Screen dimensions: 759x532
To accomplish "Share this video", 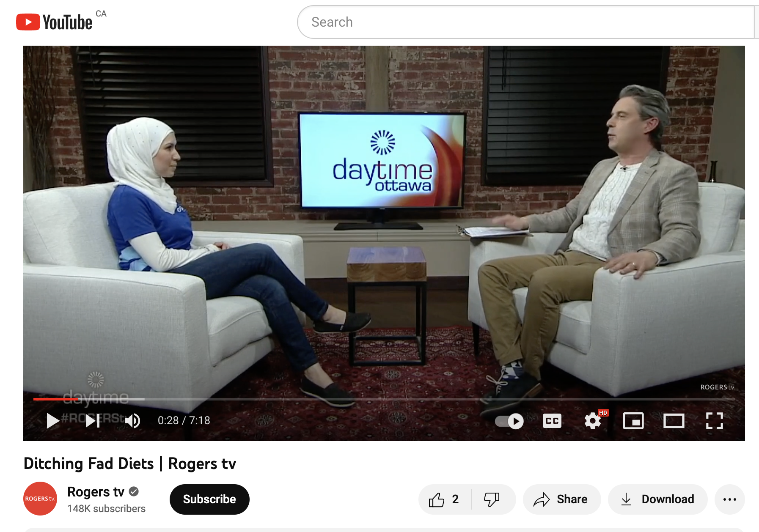I will [x=561, y=499].
